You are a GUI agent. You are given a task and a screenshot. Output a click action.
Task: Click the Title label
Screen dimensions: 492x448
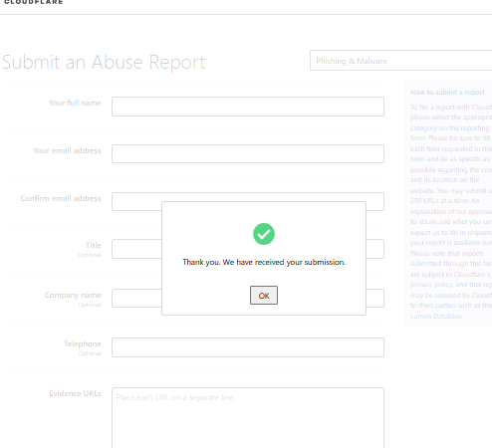point(94,245)
